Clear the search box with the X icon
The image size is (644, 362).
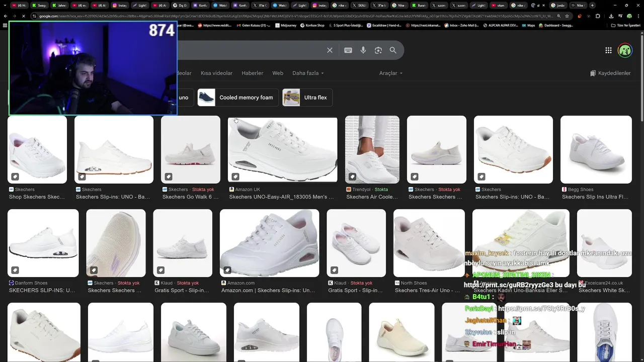coord(330,50)
